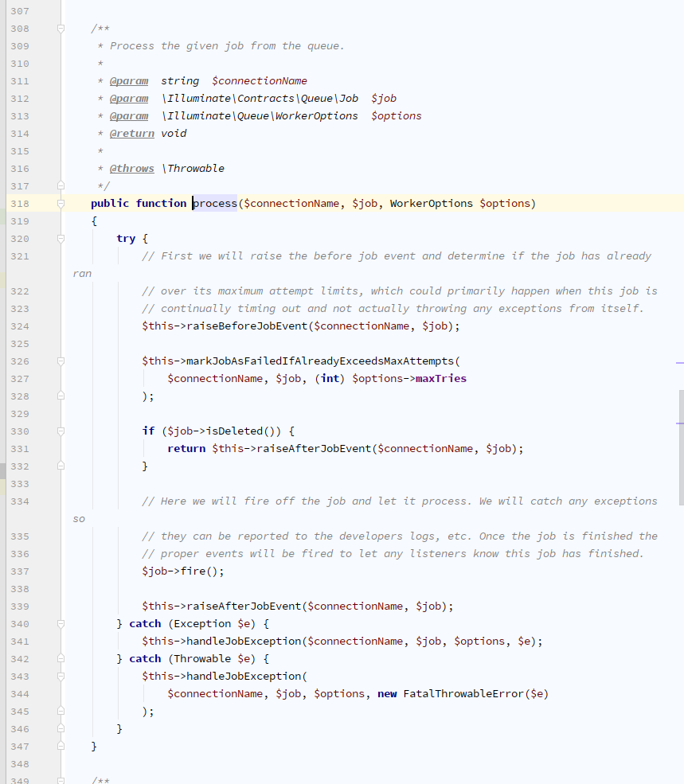The image size is (684, 784).
Task: Click '@param' tag on line 313
Action: click(x=129, y=116)
